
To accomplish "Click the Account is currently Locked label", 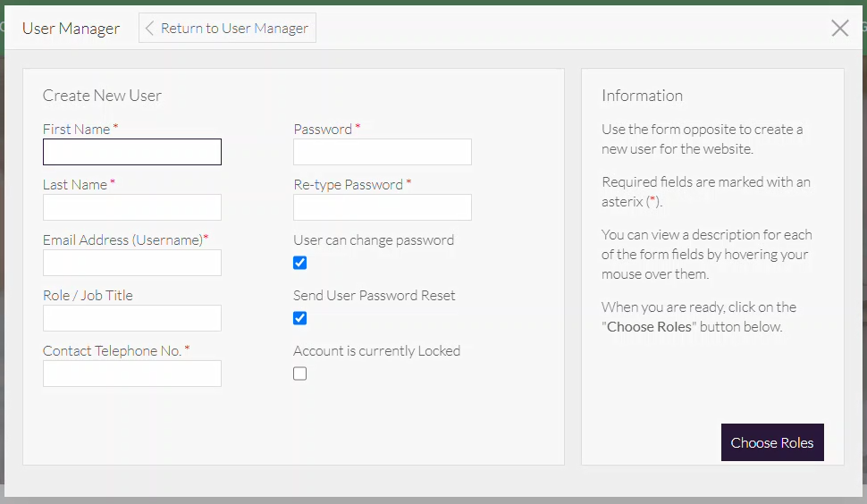I will coord(376,351).
